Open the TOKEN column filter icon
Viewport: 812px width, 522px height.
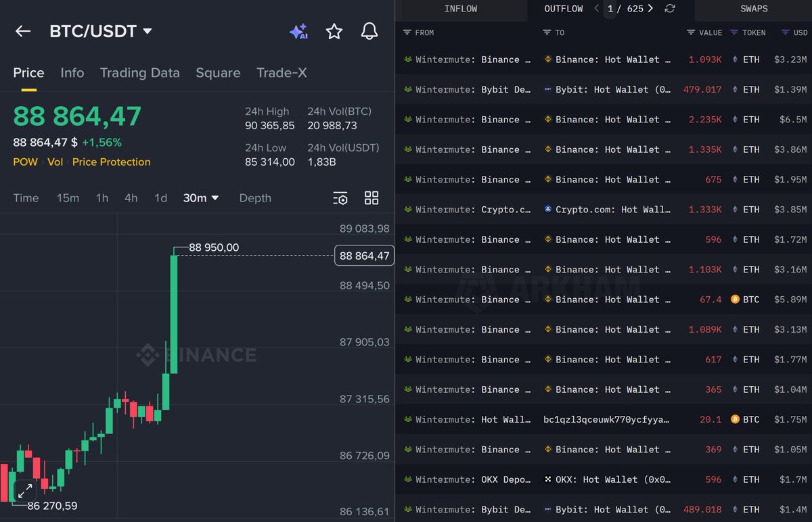tap(734, 32)
